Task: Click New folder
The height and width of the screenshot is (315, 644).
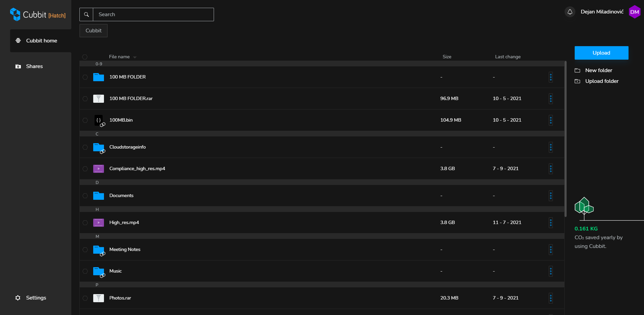Action: click(x=599, y=70)
